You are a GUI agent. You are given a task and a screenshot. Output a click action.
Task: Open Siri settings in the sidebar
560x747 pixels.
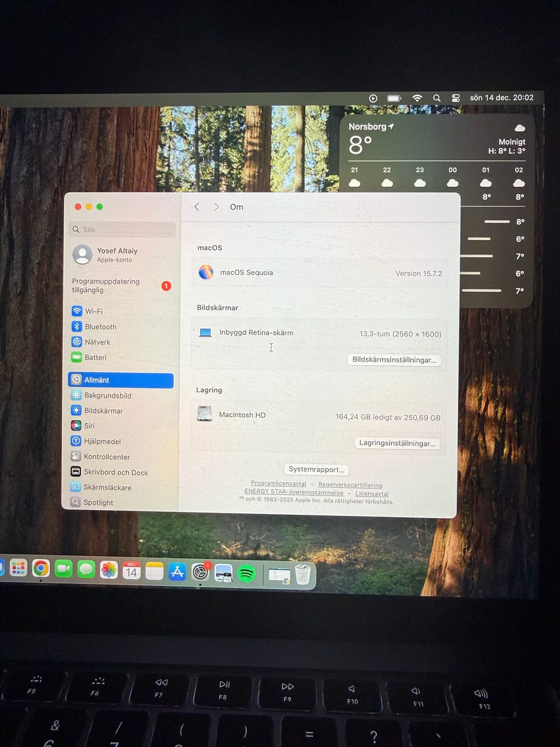(89, 426)
